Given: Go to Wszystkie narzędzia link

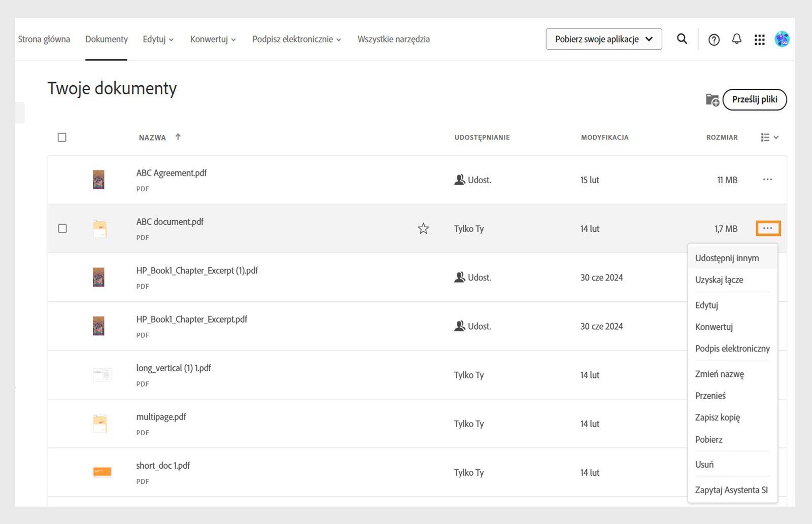Looking at the screenshot, I should tap(393, 40).
